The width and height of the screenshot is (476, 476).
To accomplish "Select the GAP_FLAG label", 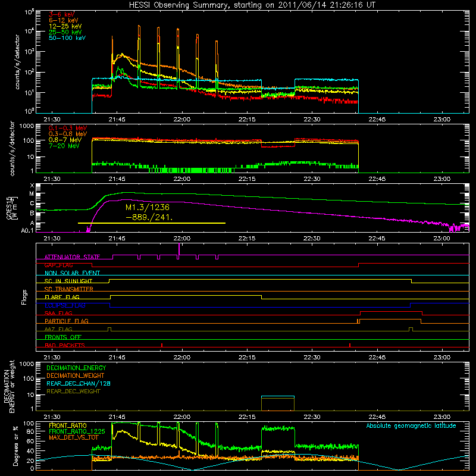I will point(58,265).
